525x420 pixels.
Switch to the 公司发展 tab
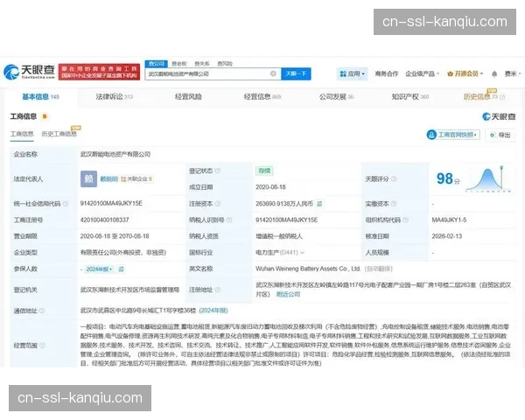336,97
